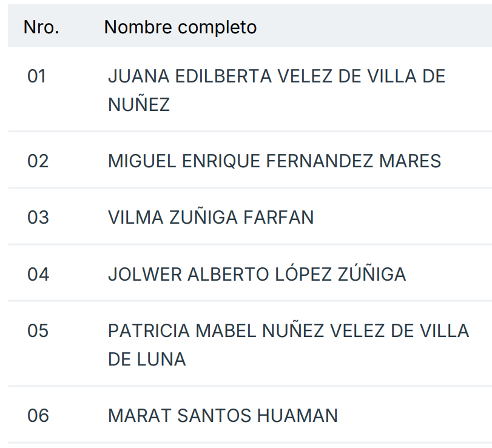Select row number 04
The width and height of the screenshot is (492, 448).
38,275
